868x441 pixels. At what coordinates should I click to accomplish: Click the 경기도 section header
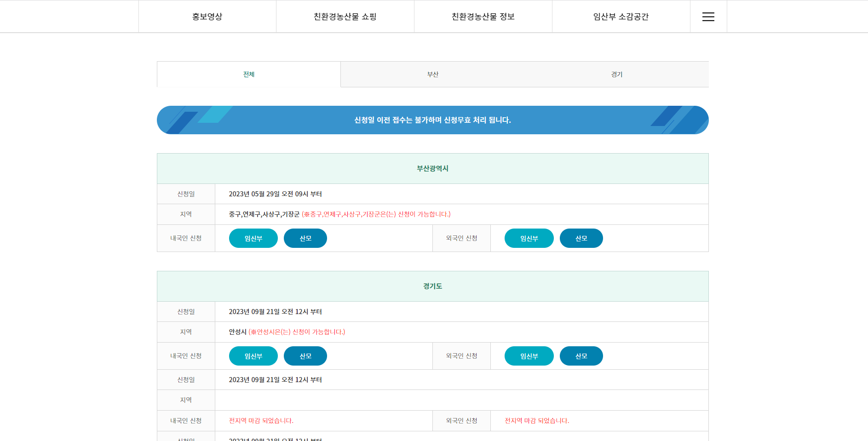[x=432, y=286]
